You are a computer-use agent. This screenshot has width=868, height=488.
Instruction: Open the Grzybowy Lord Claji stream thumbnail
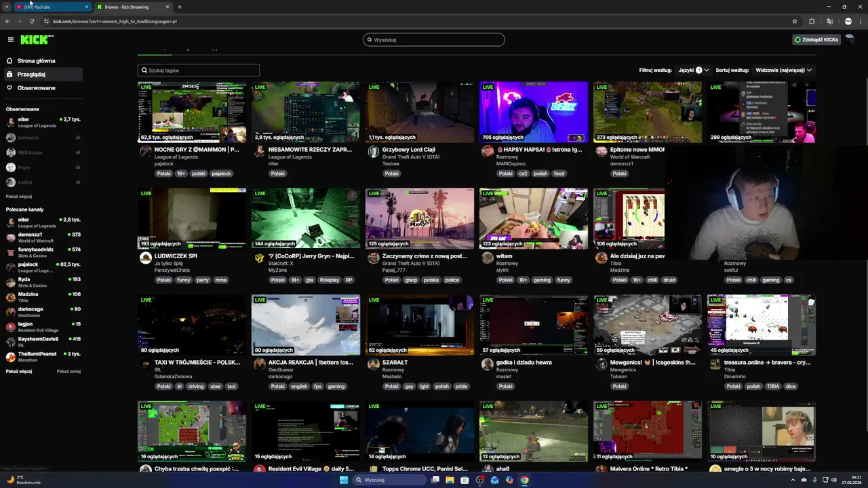[x=420, y=113]
